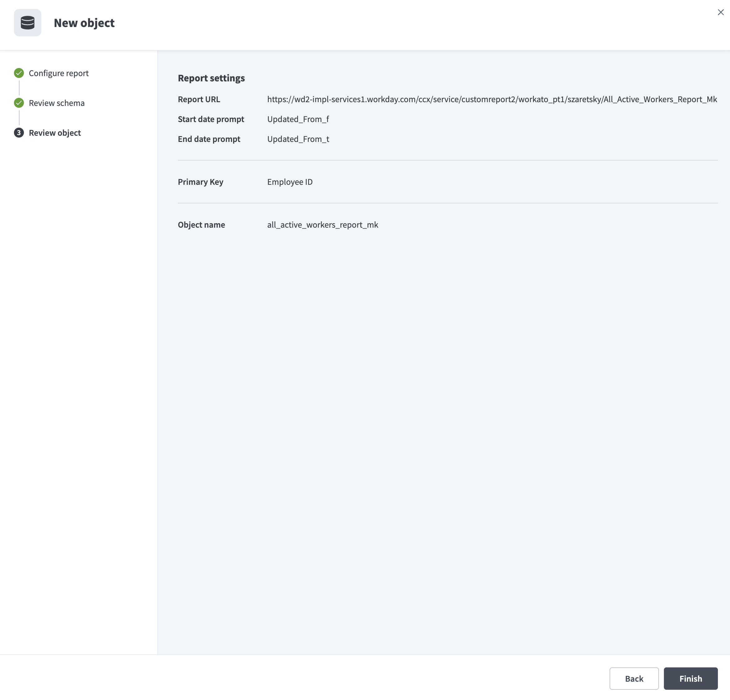Click the Back button
The height and width of the screenshot is (700, 730).
point(634,678)
